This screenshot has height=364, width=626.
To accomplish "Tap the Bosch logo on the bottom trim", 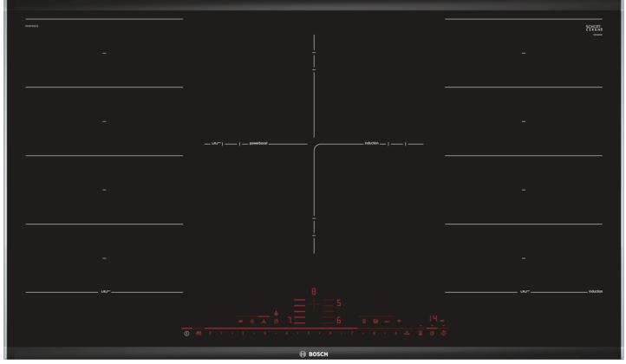I will (313, 355).
